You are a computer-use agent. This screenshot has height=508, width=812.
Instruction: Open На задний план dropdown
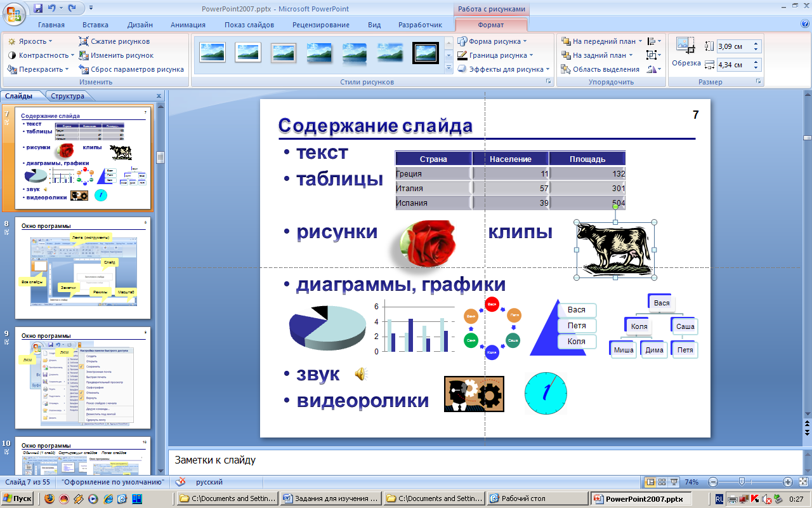click(598, 55)
